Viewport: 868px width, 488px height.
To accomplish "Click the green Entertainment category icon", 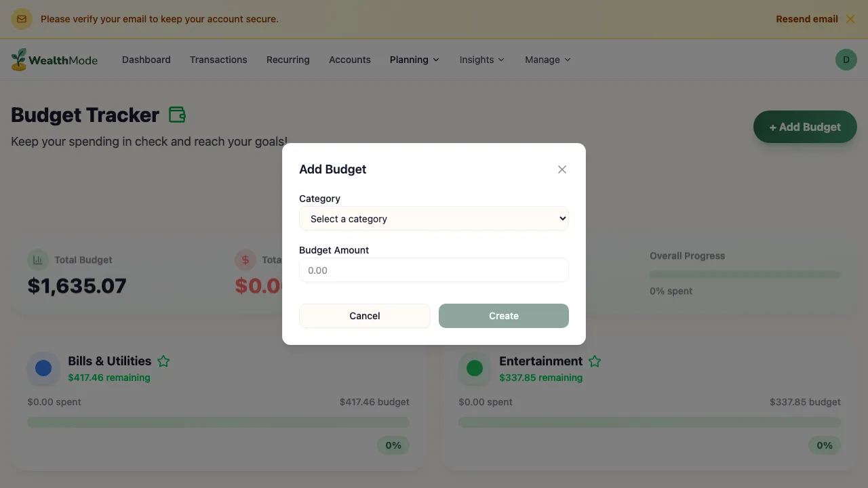I will 474,368.
